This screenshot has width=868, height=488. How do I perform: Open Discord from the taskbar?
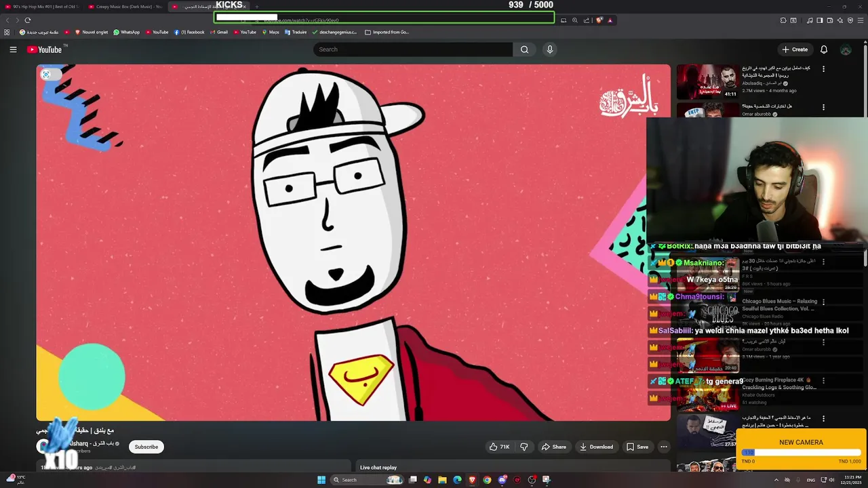click(502, 480)
